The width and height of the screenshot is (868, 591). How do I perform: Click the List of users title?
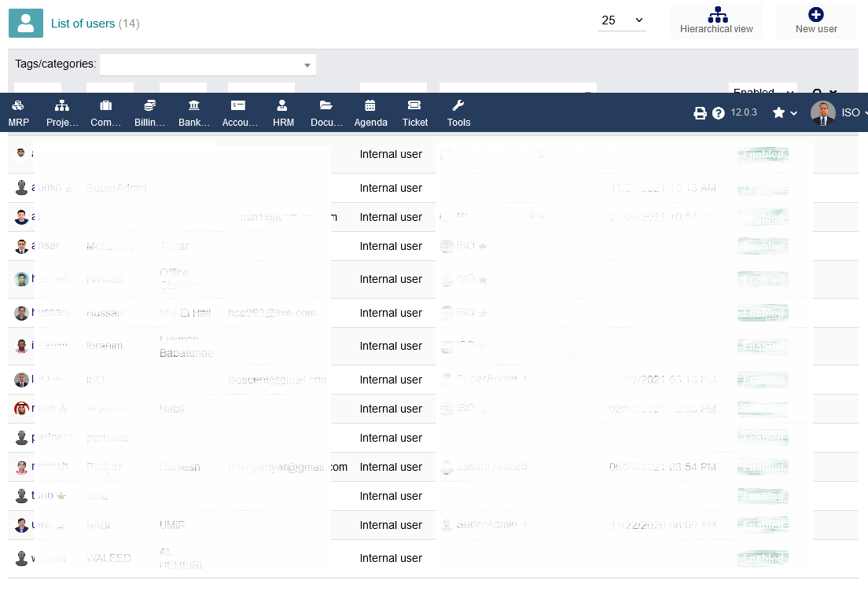pyautogui.click(x=83, y=24)
